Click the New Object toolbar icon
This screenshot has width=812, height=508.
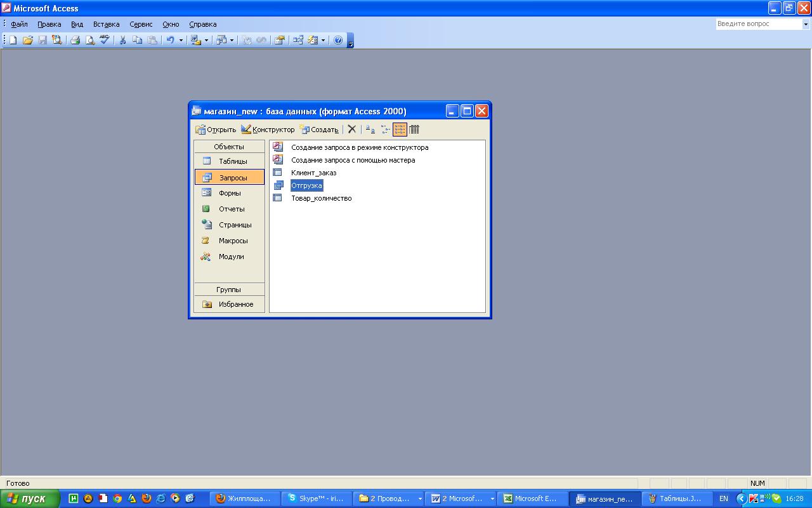click(x=313, y=40)
